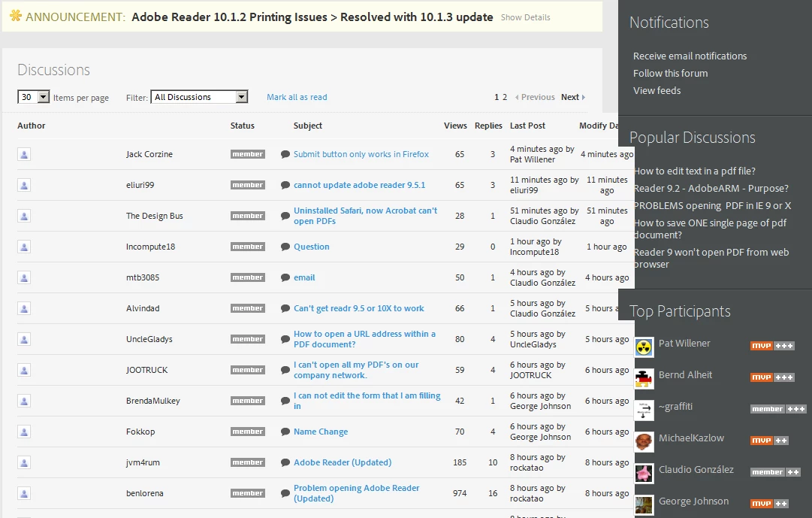812x518 pixels.
Task: Click Follow this forum
Action: [670, 73]
